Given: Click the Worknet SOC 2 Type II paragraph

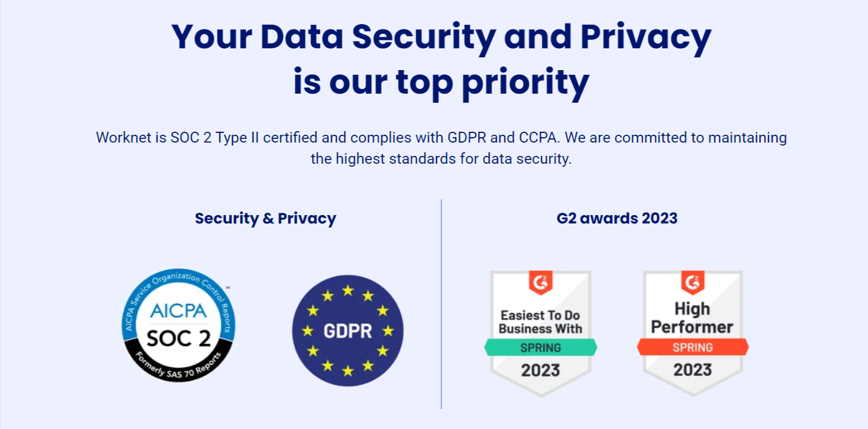Looking at the screenshot, I should 441,137.
